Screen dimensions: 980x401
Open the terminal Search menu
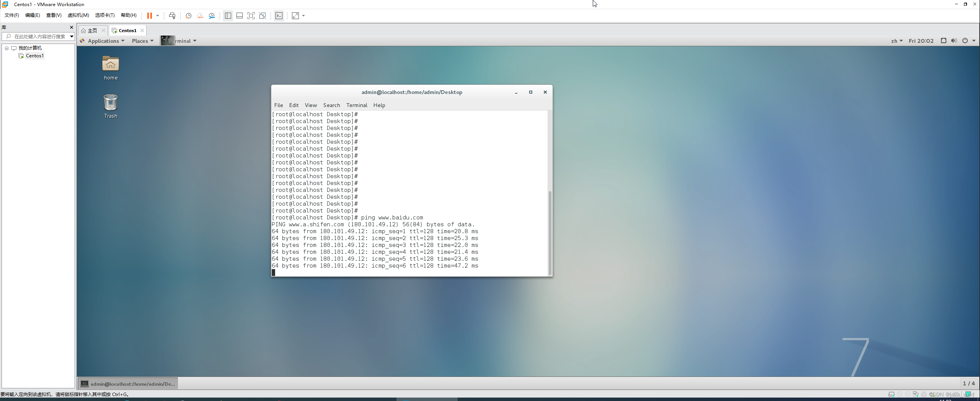coord(331,105)
